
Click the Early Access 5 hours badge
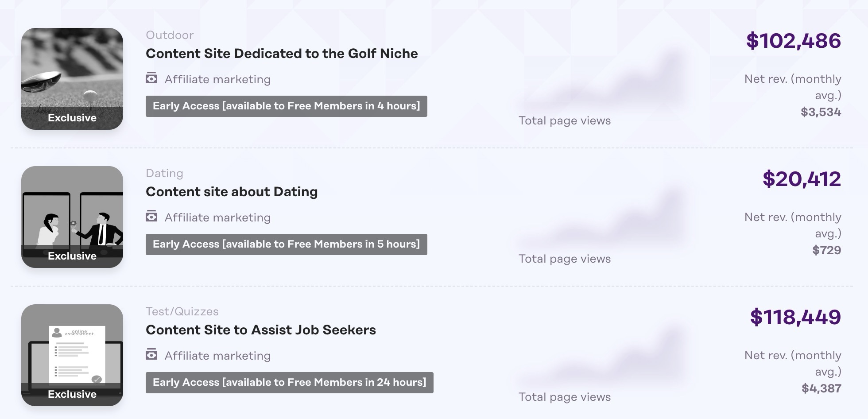click(x=286, y=244)
